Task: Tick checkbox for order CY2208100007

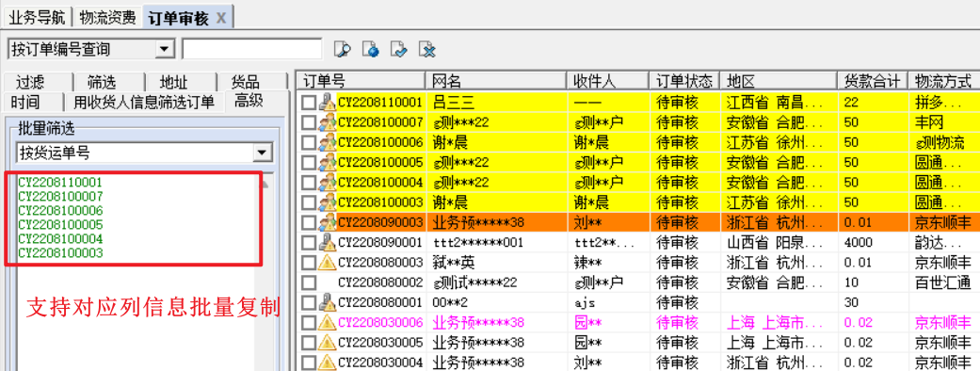Action: (309, 122)
